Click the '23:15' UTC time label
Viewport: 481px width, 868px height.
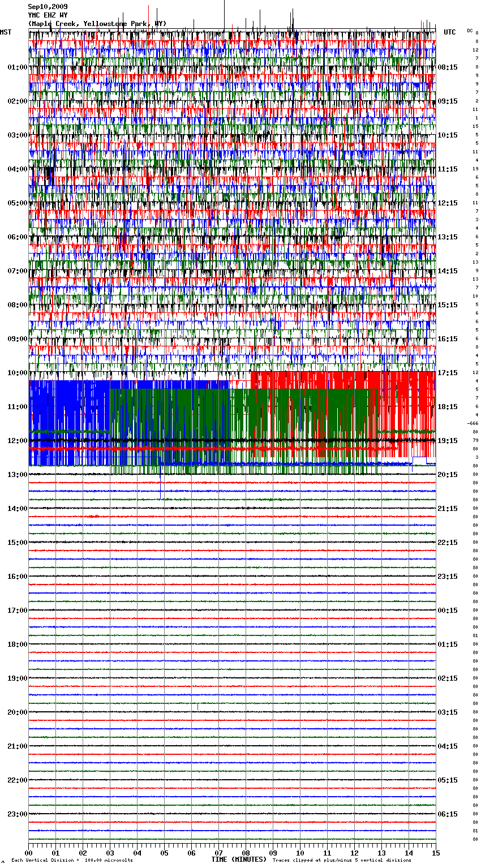tap(448, 577)
